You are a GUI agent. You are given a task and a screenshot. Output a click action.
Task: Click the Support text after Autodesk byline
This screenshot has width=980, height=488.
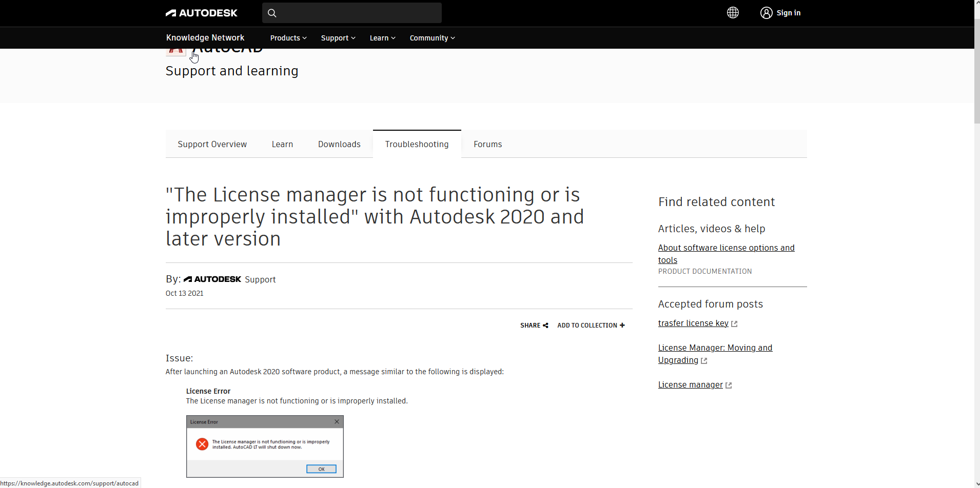tap(260, 279)
